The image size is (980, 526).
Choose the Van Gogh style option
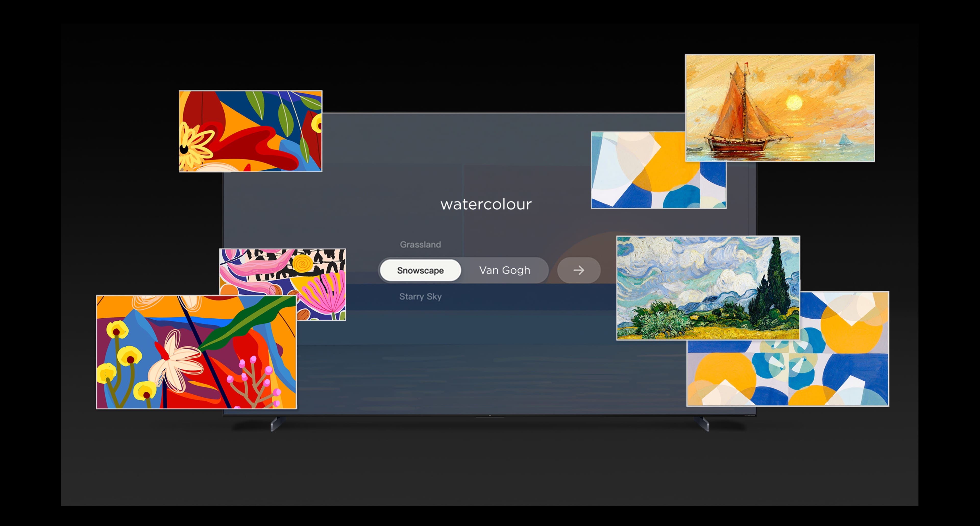tap(505, 270)
